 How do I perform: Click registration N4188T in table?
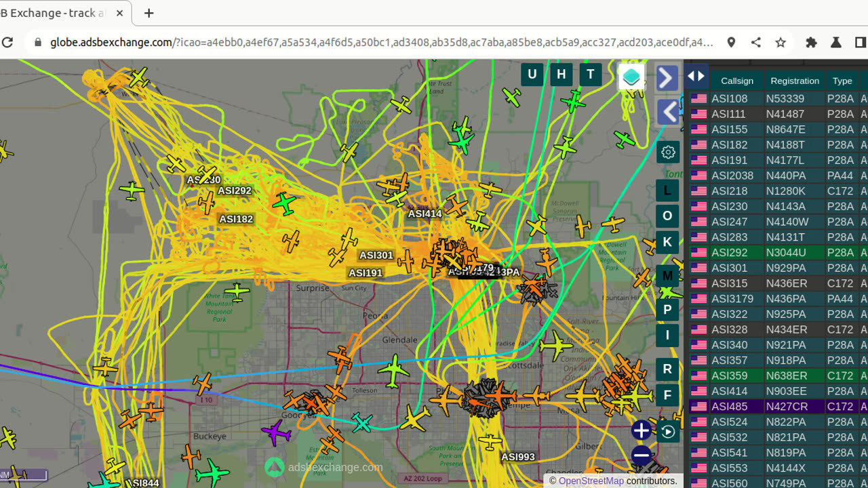(785, 144)
